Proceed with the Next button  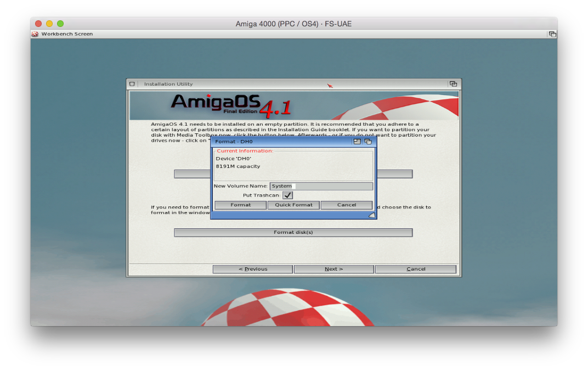click(x=333, y=269)
